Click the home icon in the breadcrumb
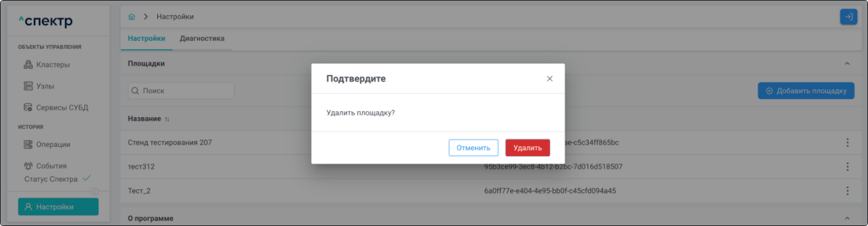Viewport: 868px width, 226px height. [x=131, y=16]
